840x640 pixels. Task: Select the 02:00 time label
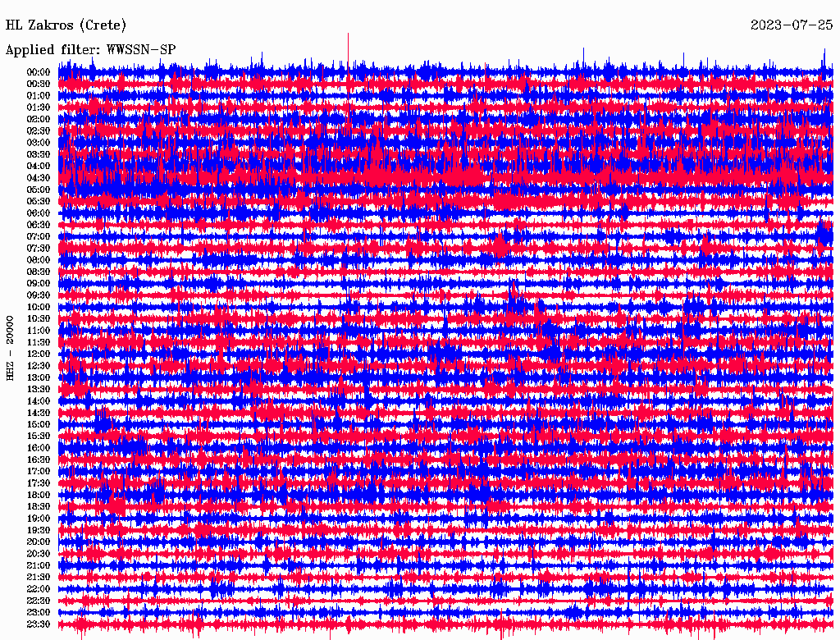coord(39,119)
